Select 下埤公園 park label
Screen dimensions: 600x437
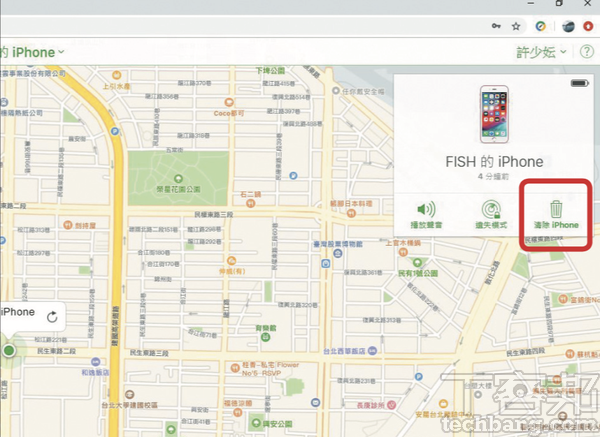pyautogui.click(x=270, y=71)
